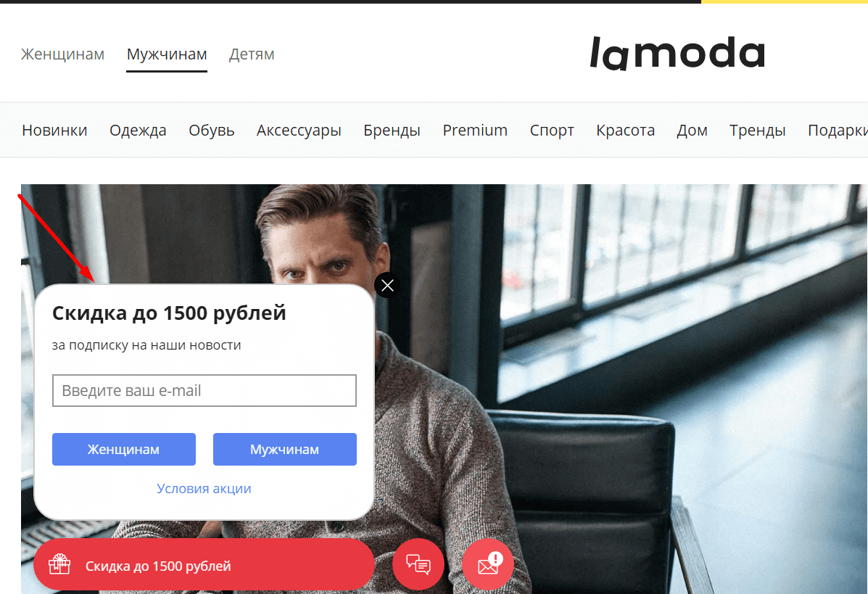This screenshot has width=868, height=594.
Task: Select the Женщинам subscription button
Action: pyautogui.click(x=124, y=449)
